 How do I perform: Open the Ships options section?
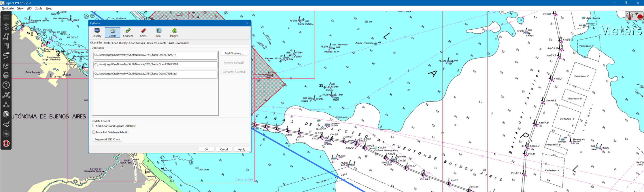(x=143, y=33)
